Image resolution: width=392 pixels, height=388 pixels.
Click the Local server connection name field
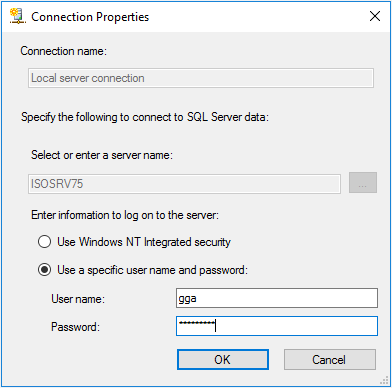pyautogui.click(x=201, y=78)
